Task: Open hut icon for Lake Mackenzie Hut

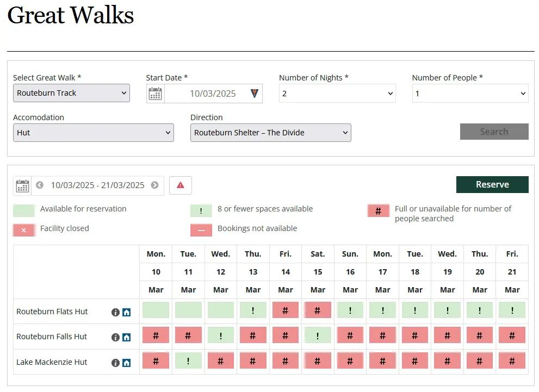Action: (127, 363)
